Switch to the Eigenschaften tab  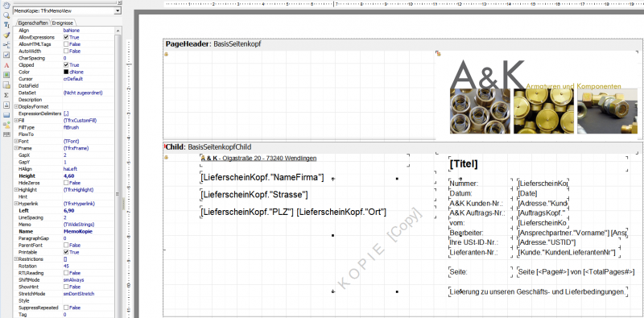[33, 23]
